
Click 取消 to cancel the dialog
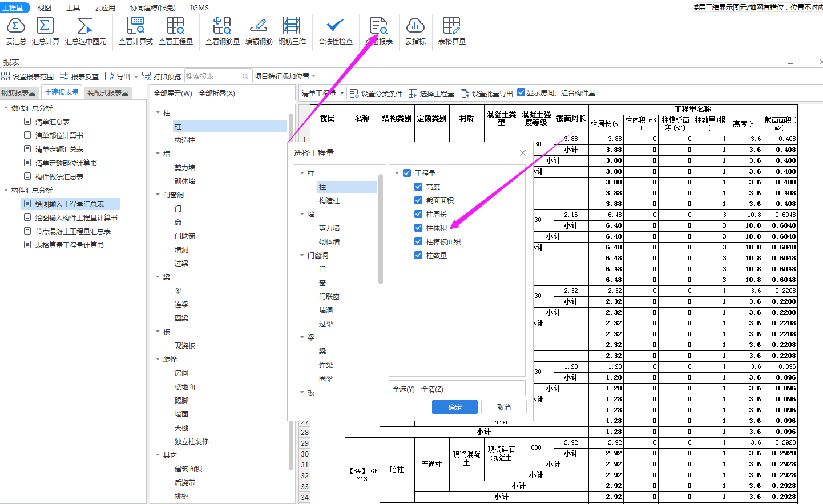point(503,407)
